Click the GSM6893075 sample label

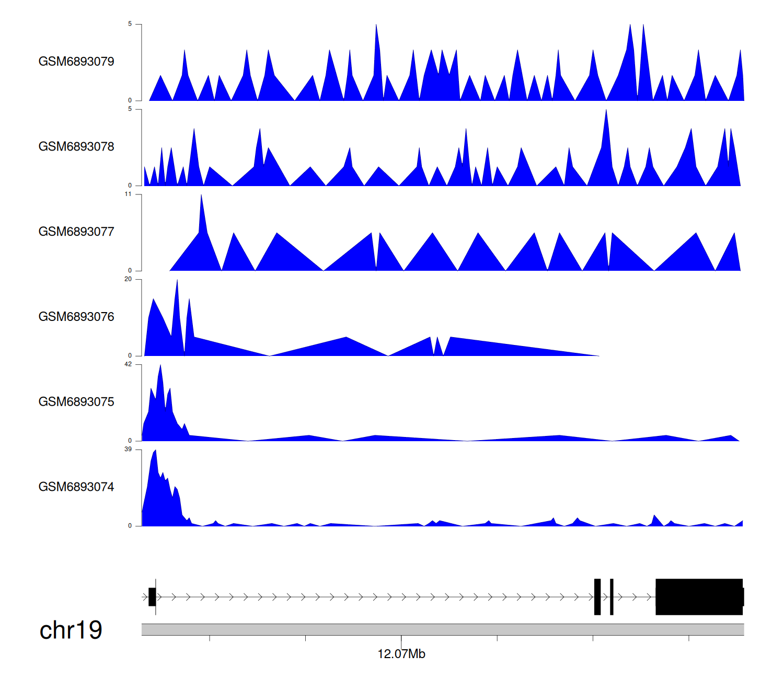click(76, 402)
